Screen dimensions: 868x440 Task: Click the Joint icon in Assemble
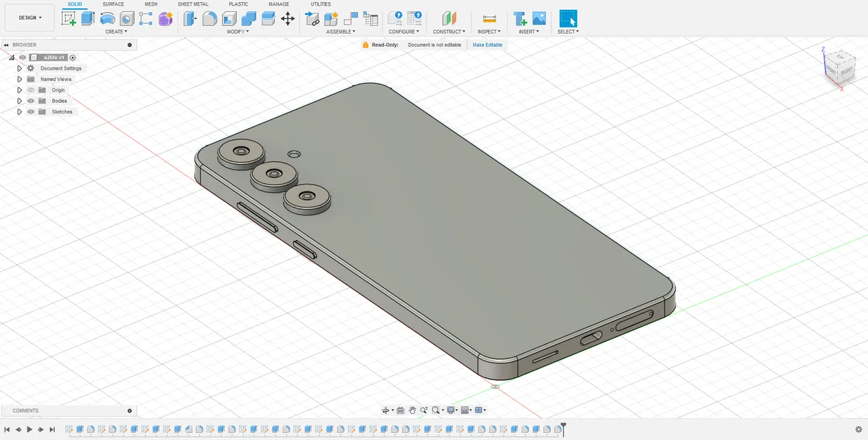click(x=351, y=19)
